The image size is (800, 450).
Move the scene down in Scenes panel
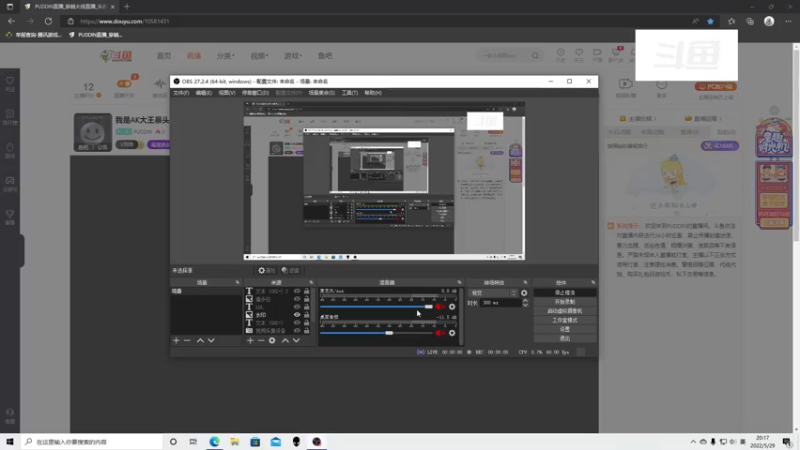pyautogui.click(x=211, y=340)
